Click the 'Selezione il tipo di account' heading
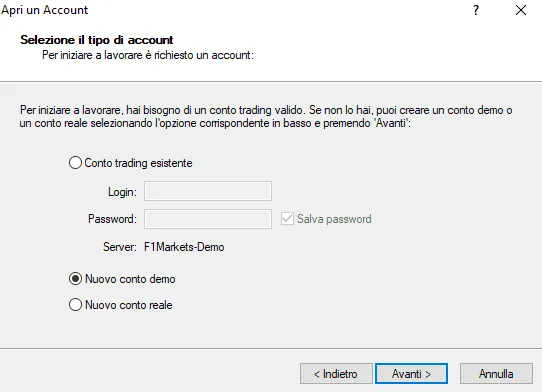Screen dimensions: 542x392 [x=97, y=40]
